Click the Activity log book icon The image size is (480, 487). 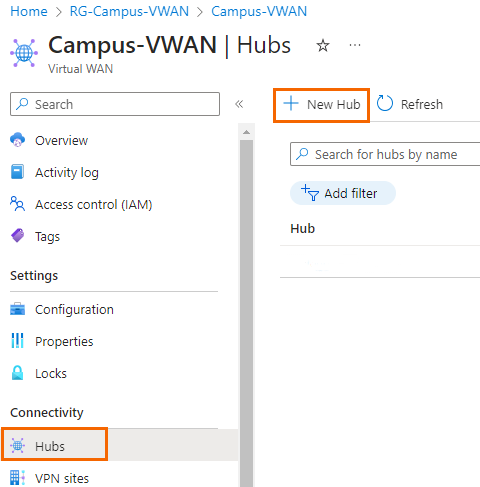point(17,172)
